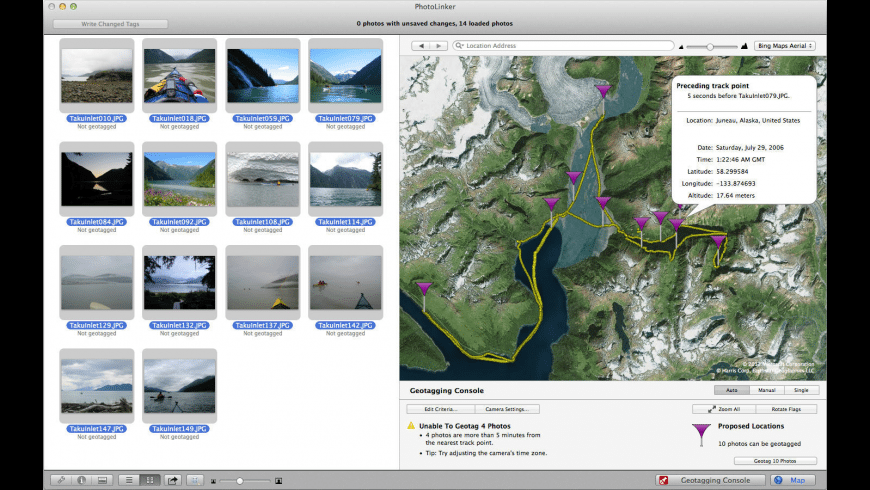Viewport: 870px width, 490px height.
Task: Click the small thumbnail size icon
Action: pos(214,481)
